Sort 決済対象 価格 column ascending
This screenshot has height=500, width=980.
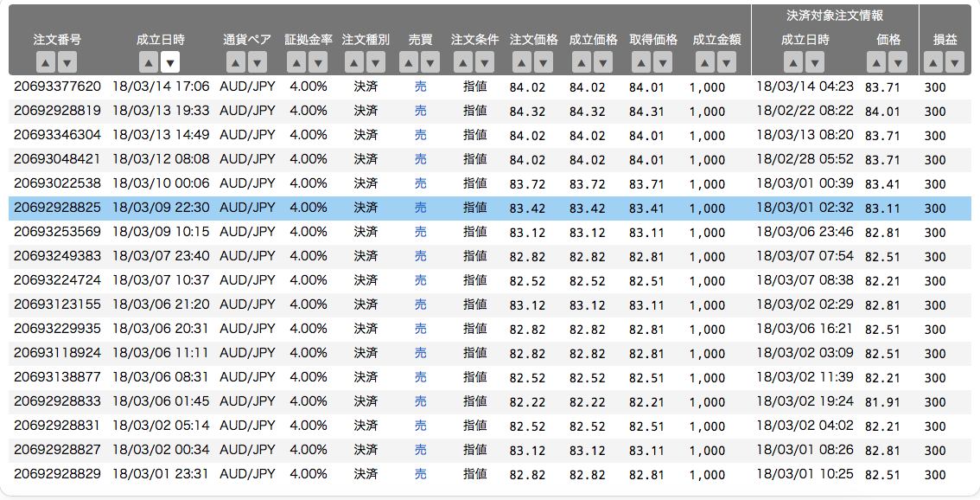point(876,62)
